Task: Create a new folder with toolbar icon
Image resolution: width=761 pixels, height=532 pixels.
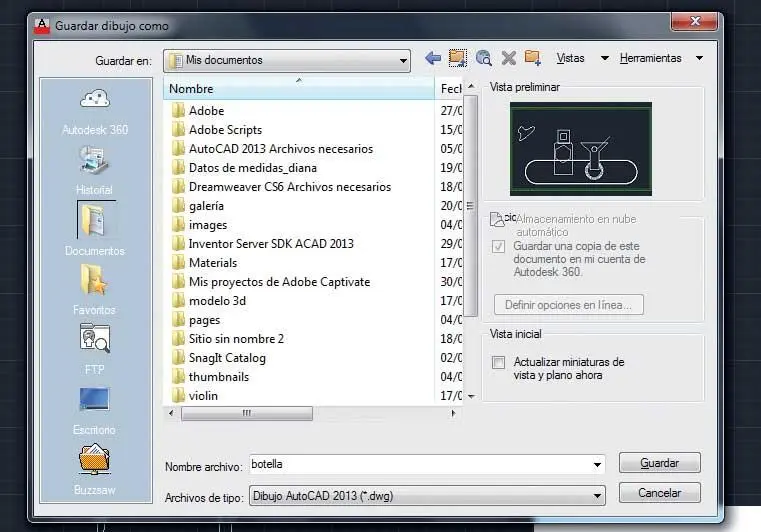Action: (533, 58)
